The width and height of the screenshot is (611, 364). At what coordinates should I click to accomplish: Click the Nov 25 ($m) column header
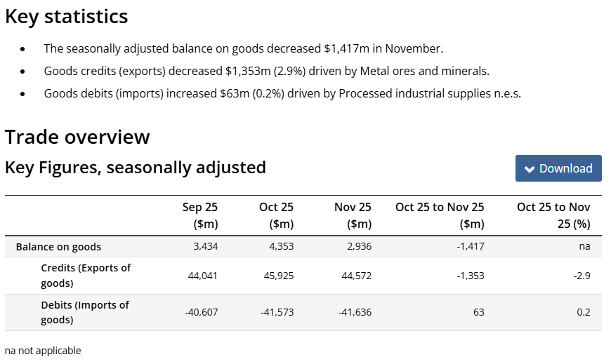point(353,215)
